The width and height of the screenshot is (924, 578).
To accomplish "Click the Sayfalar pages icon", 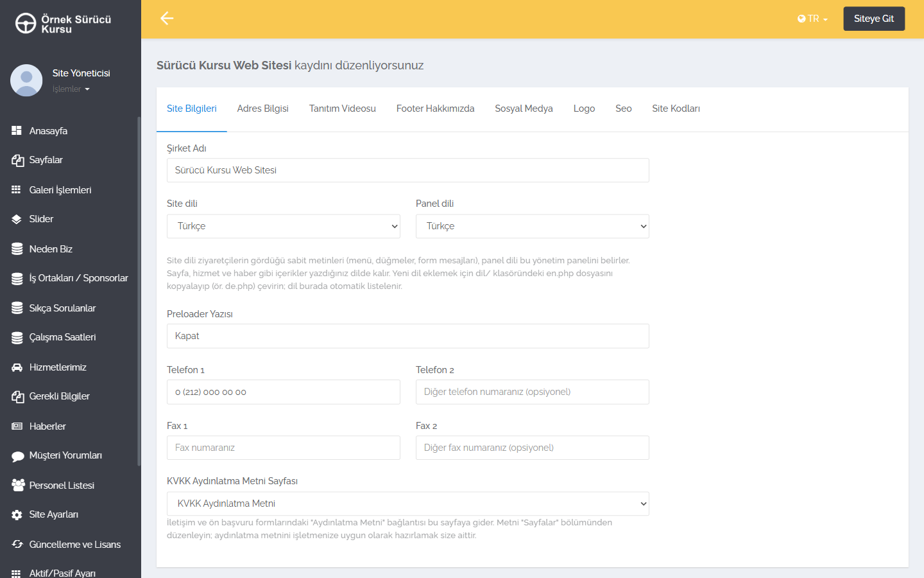I will (x=17, y=161).
